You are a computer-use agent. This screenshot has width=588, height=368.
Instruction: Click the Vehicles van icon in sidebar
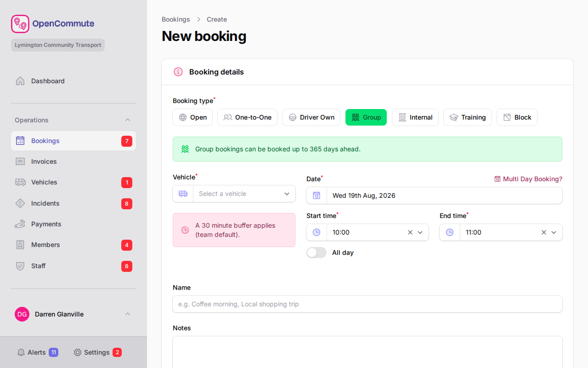(x=20, y=182)
